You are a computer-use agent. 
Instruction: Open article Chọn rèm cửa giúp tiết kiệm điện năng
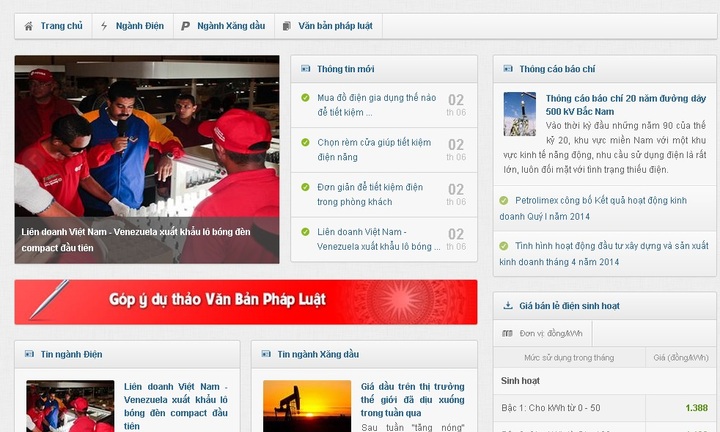click(374, 150)
